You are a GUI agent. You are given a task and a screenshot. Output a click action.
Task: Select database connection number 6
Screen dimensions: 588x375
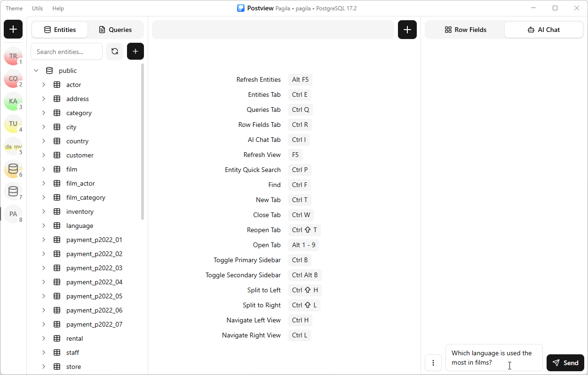point(13,169)
